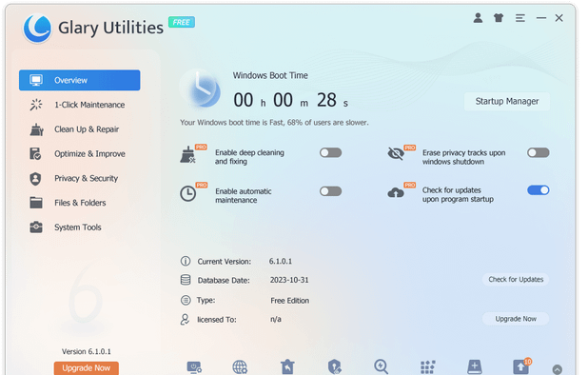Click Check for Updates button
Viewport: 588px width, 375px height.
[516, 280]
